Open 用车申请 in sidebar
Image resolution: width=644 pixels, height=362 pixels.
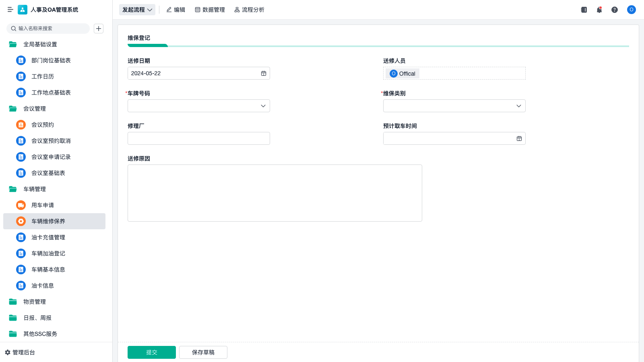43,205
